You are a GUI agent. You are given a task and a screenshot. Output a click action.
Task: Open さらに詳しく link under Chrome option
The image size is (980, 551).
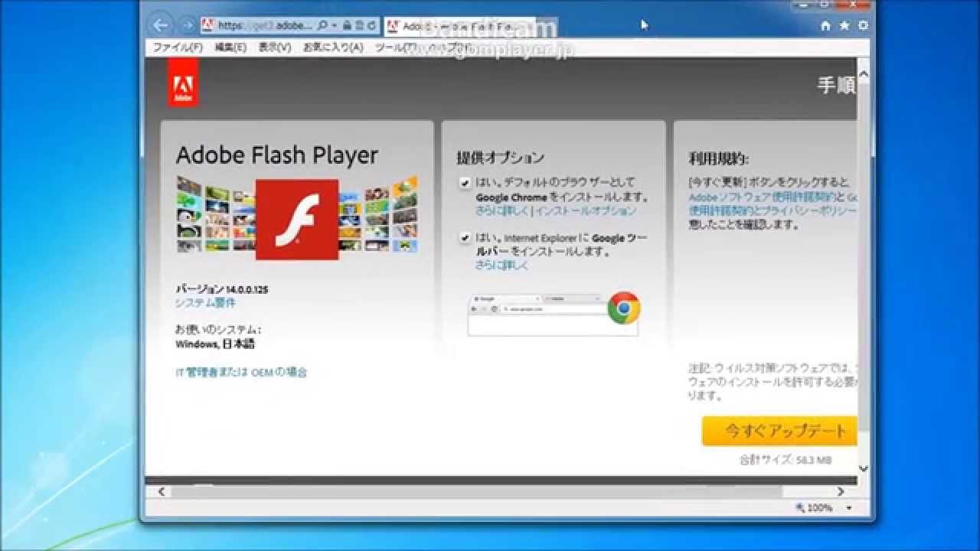point(501,210)
